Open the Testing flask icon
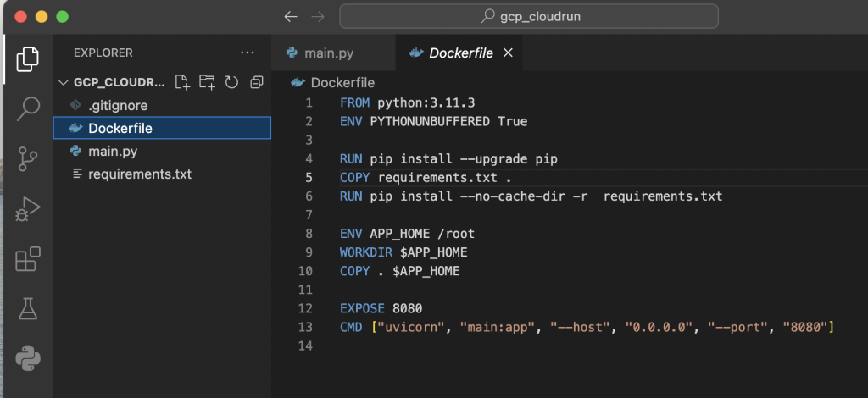The height and width of the screenshot is (398, 868). click(x=27, y=308)
